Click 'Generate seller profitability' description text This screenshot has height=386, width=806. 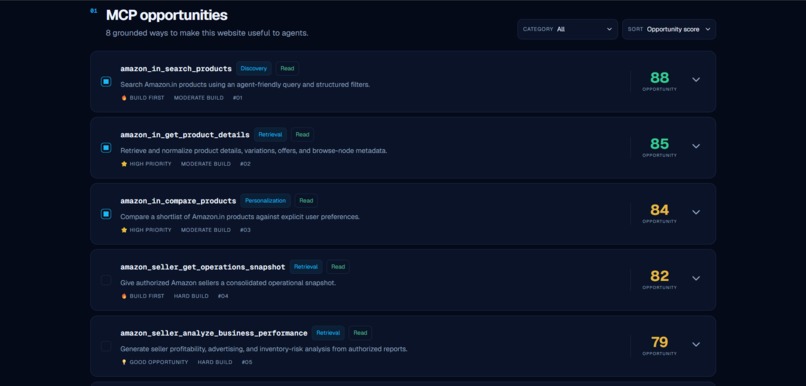click(264, 349)
